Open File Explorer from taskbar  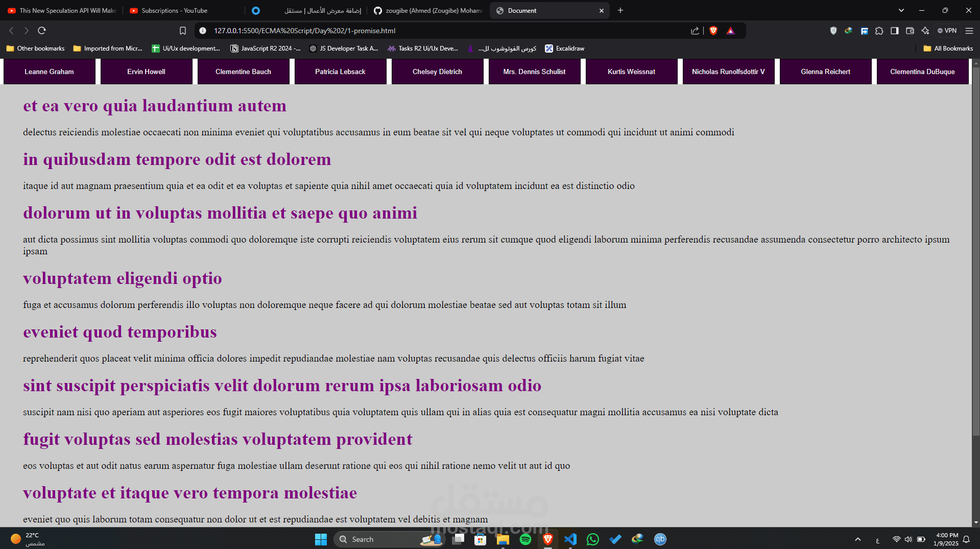[503, 539]
